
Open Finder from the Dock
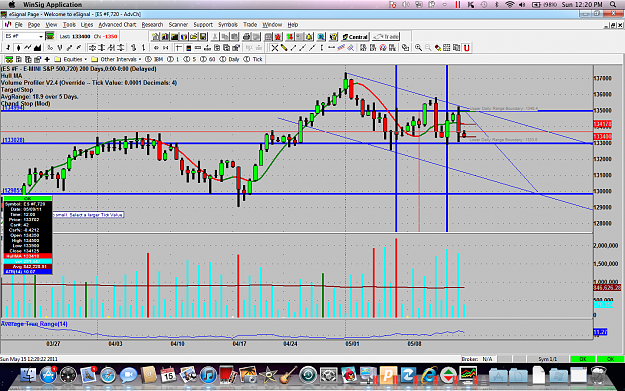tap(29, 375)
